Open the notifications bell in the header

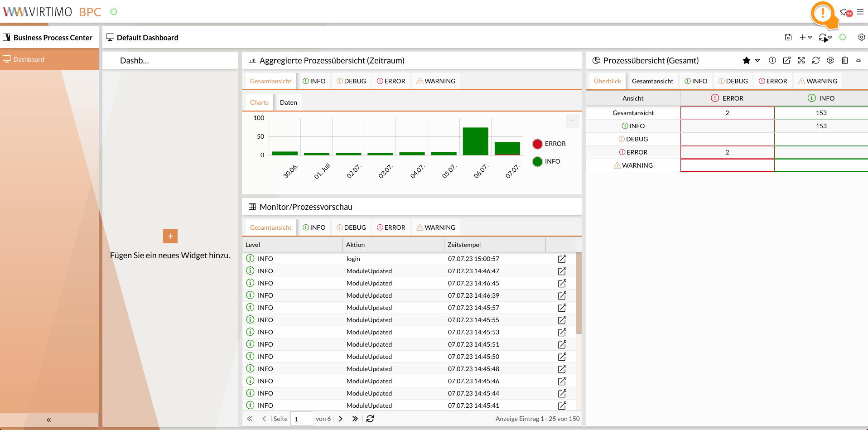844,13
